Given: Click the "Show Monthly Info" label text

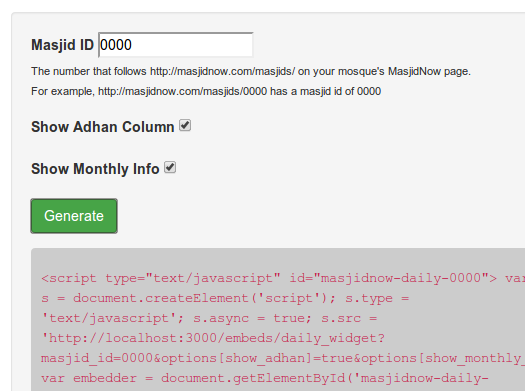Looking at the screenshot, I should click(95, 169).
